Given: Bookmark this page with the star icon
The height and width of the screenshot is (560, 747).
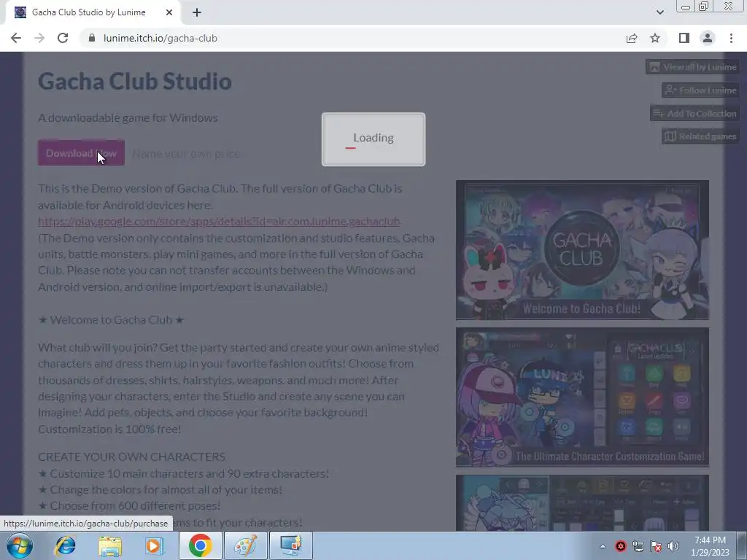Looking at the screenshot, I should coord(655,38).
